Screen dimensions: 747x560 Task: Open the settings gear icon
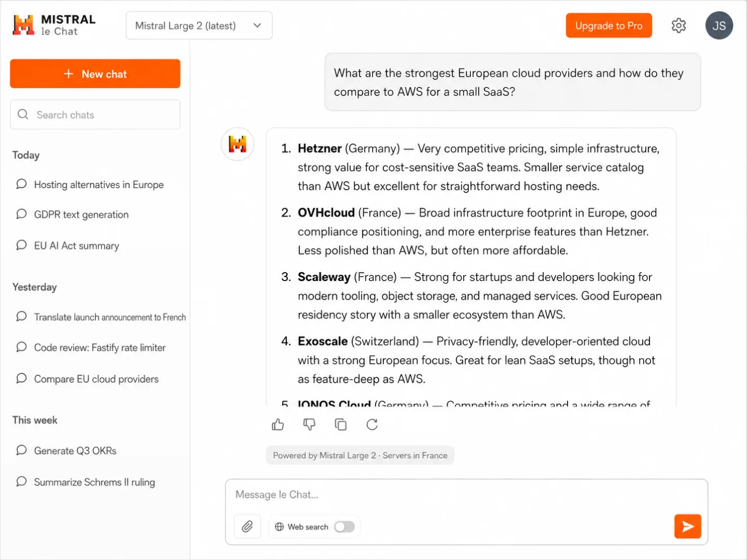coord(679,25)
